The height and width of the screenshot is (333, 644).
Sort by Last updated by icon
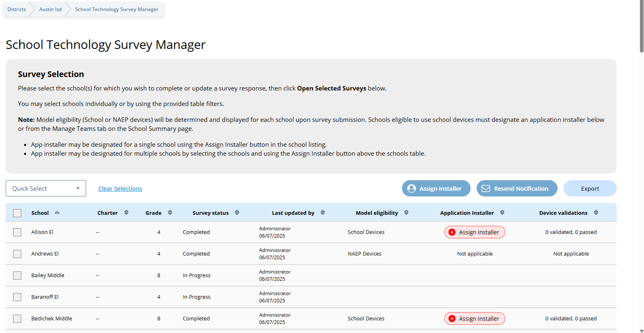[x=323, y=213]
